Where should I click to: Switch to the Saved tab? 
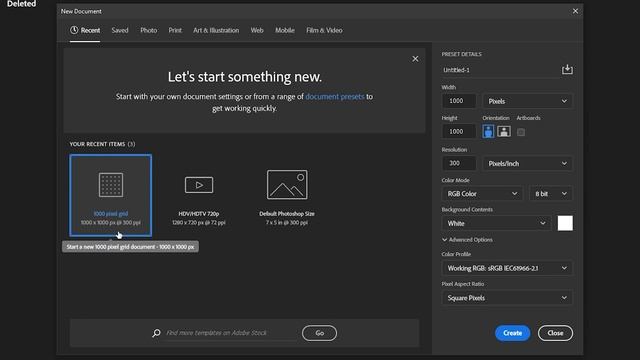coord(120,30)
